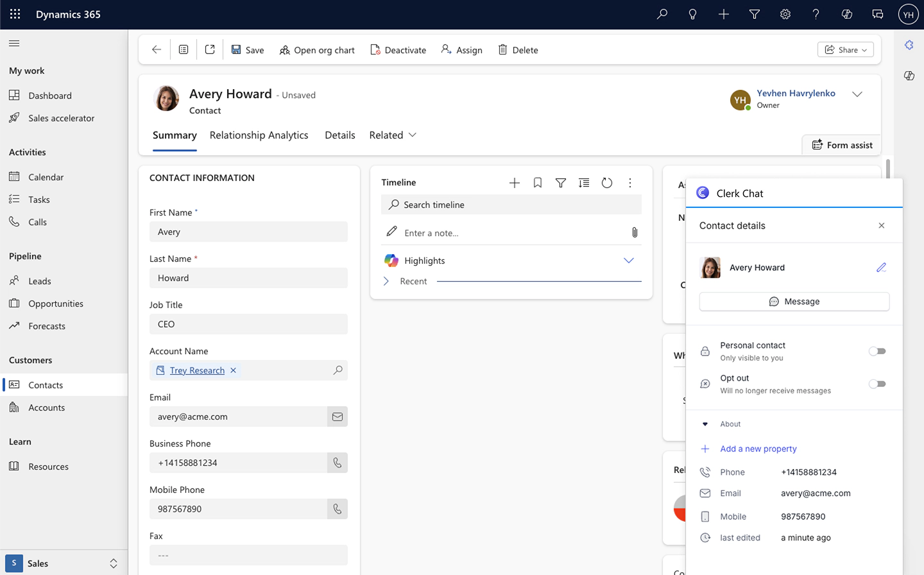Add a new timeline record
The image size is (924, 575).
514,182
